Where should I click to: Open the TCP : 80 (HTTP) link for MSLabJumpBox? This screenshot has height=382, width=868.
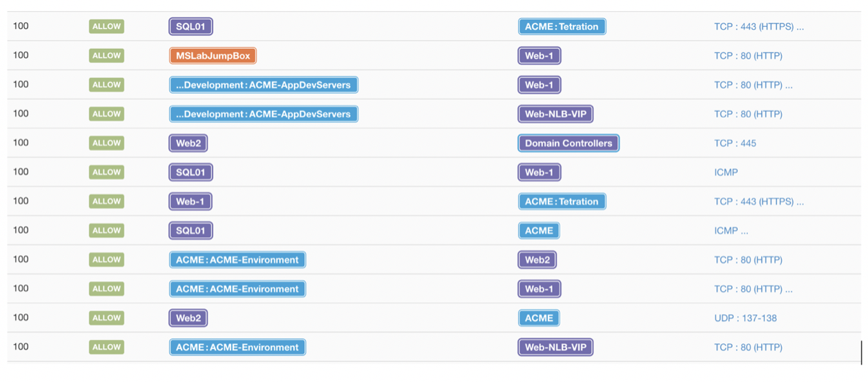[x=748, y=56]
